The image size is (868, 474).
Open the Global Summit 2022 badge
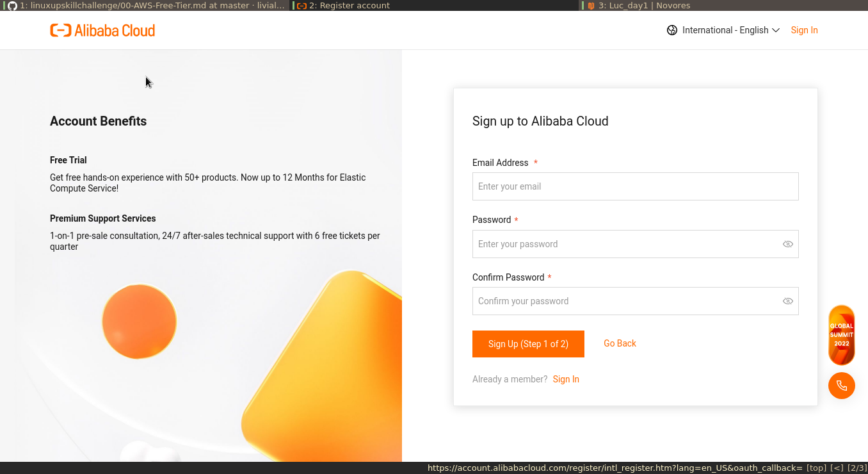click(841, 335)
